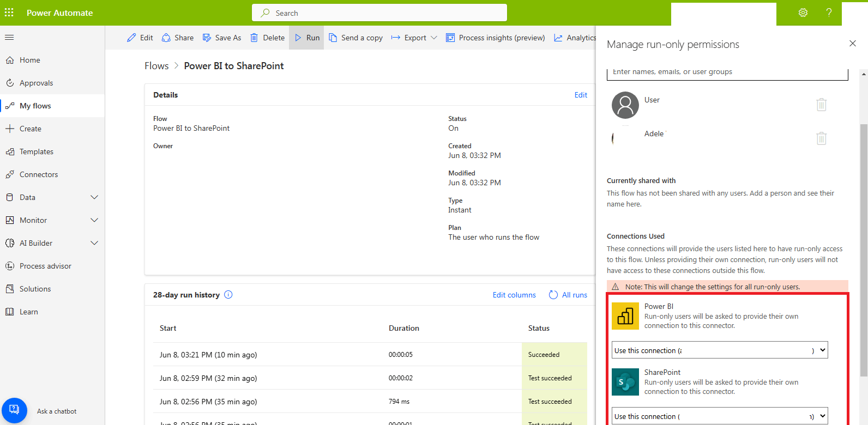Open the settings gear icon

click(803, 13)
